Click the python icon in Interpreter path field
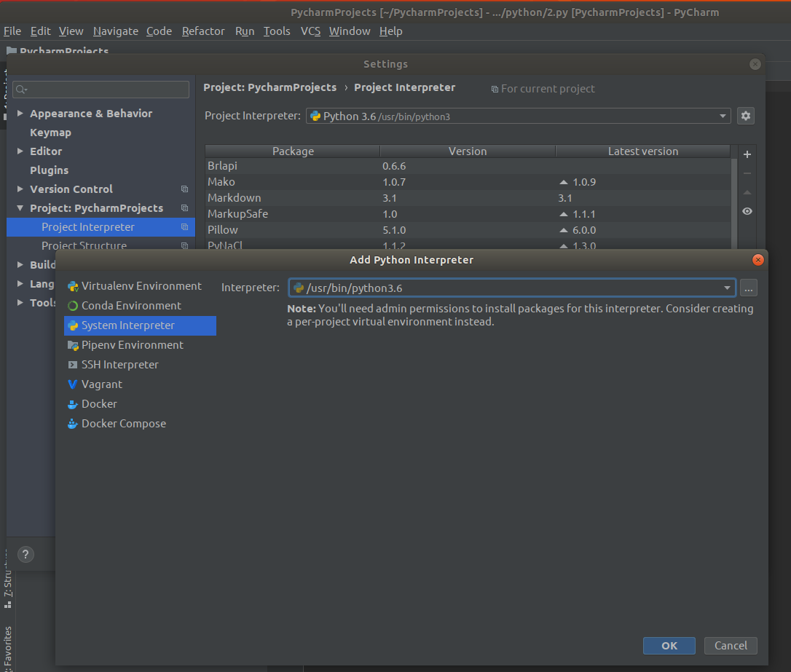The image size is (791, 672). (x=299, y=288)
